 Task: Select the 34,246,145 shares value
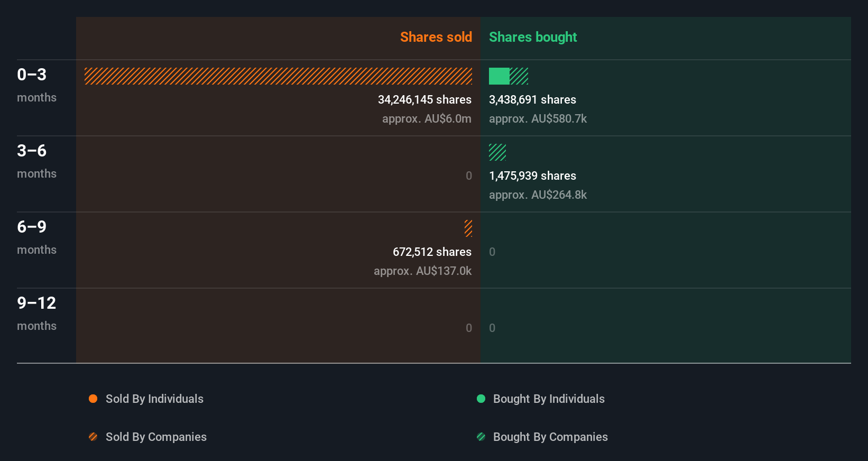coord(424,99)
